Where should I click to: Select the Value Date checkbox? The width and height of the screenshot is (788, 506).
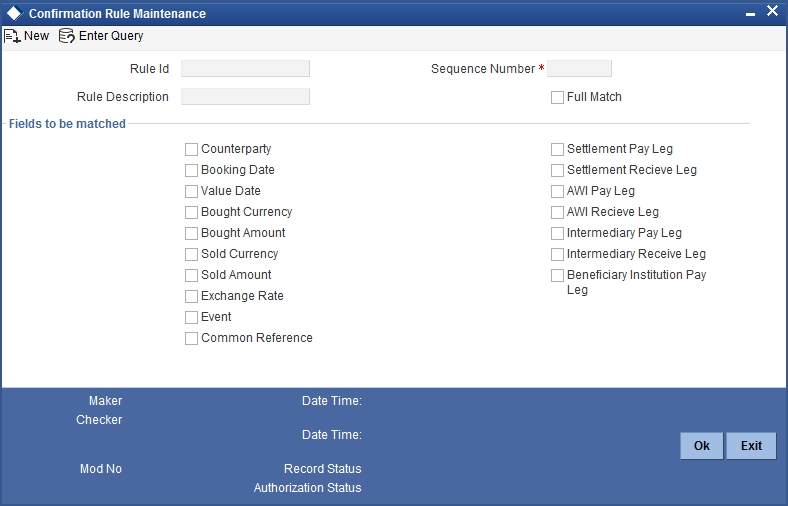point(192,192)
